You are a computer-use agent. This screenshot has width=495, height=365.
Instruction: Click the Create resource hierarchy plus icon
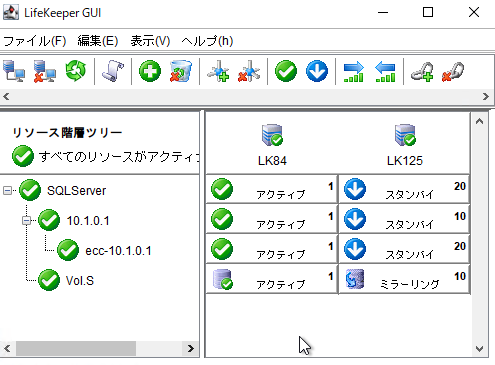tap(150, 71)
